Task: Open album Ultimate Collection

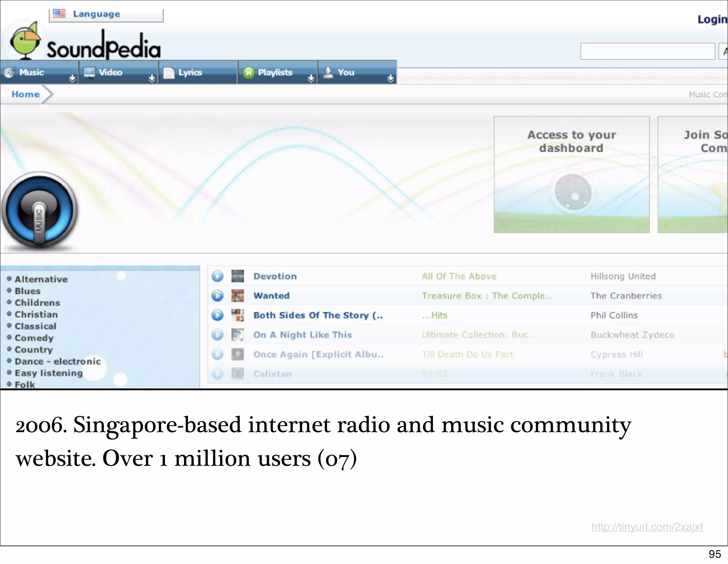Action: 478,335
